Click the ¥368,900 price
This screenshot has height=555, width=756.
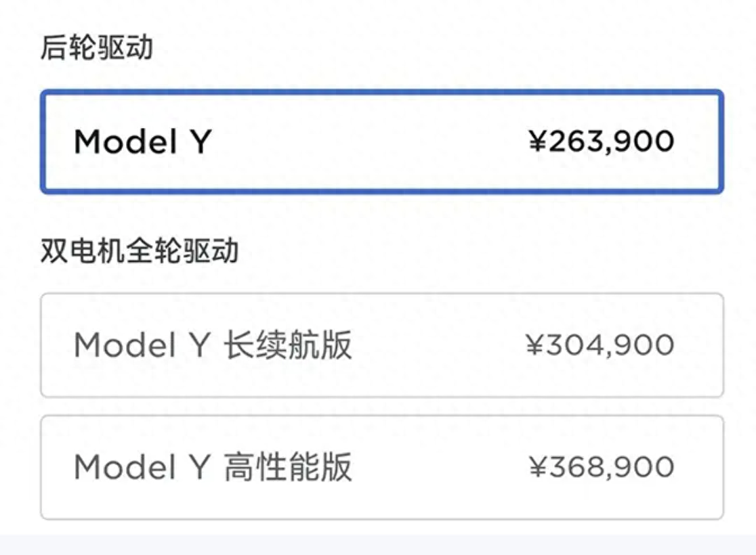(602, 467)
